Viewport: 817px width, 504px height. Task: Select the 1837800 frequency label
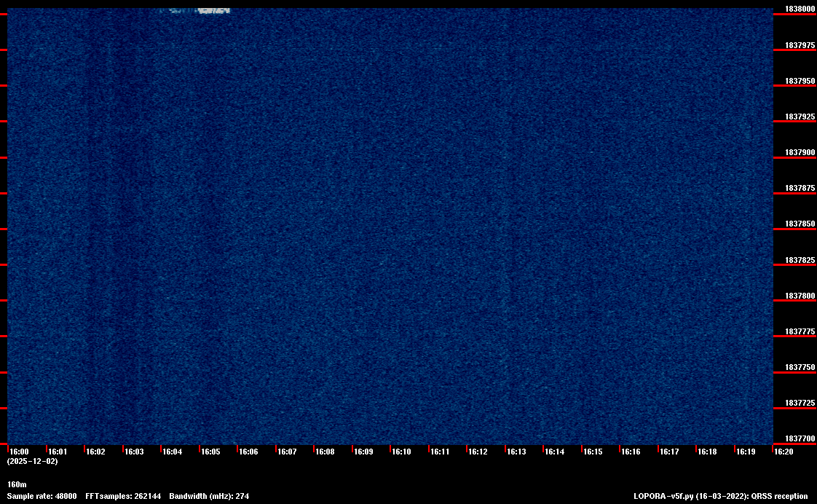pos(800,296)
